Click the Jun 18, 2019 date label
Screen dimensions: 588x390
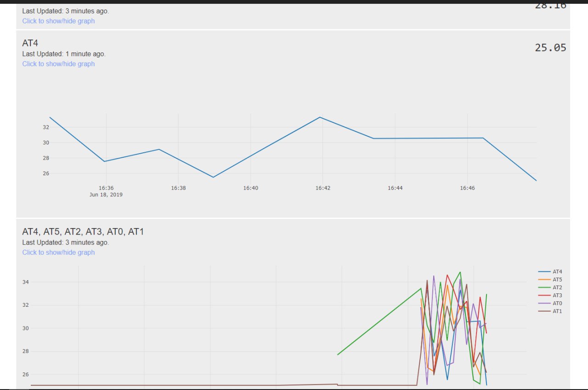coord(106,195)
